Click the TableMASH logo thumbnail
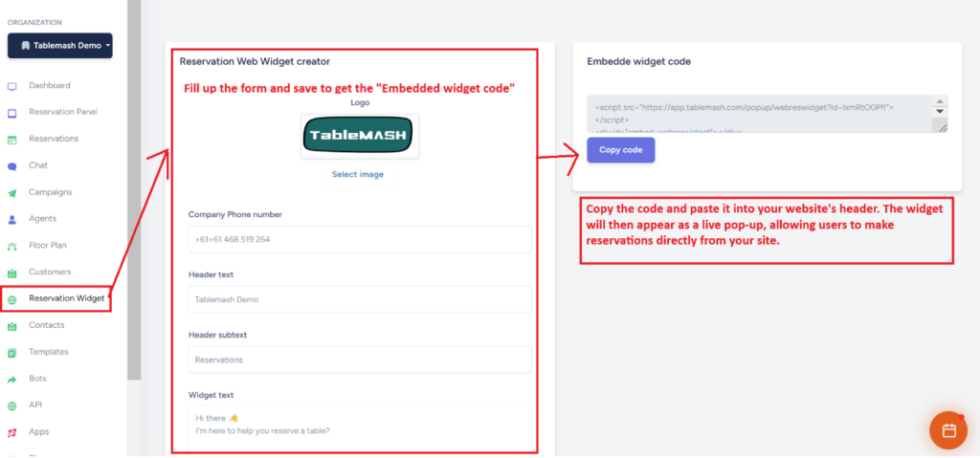 pos(360,137)
